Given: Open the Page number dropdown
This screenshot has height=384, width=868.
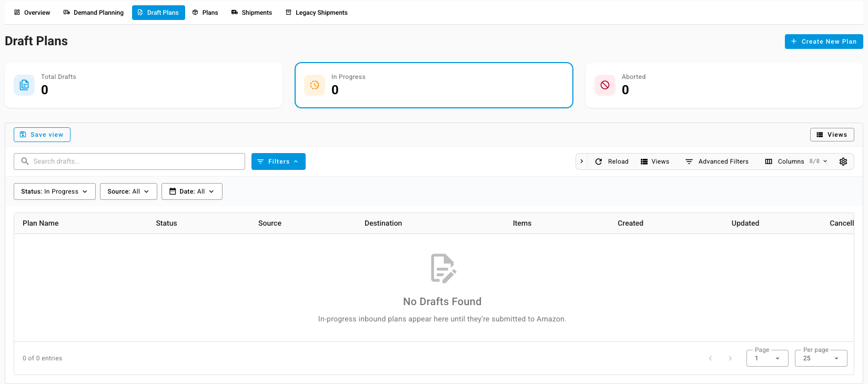Looking at the screenshot, I should [768, 358].
